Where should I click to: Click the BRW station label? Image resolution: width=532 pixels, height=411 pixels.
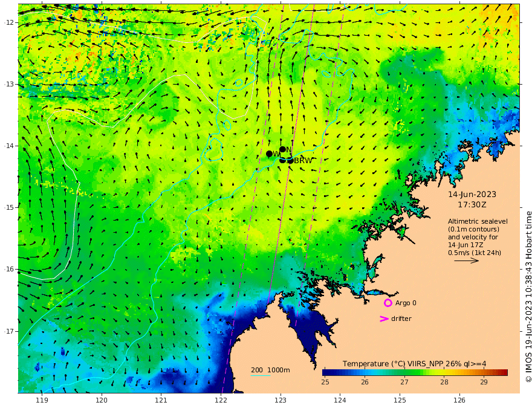(303, 161)
